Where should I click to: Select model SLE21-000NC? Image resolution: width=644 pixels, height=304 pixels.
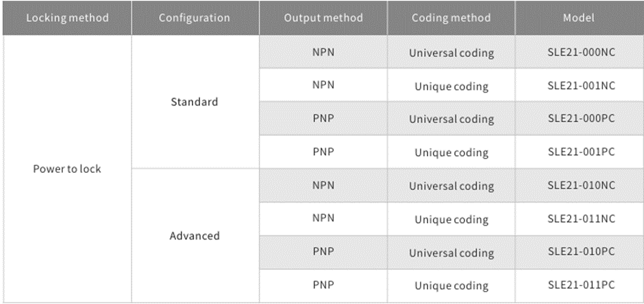coord(581,52)
